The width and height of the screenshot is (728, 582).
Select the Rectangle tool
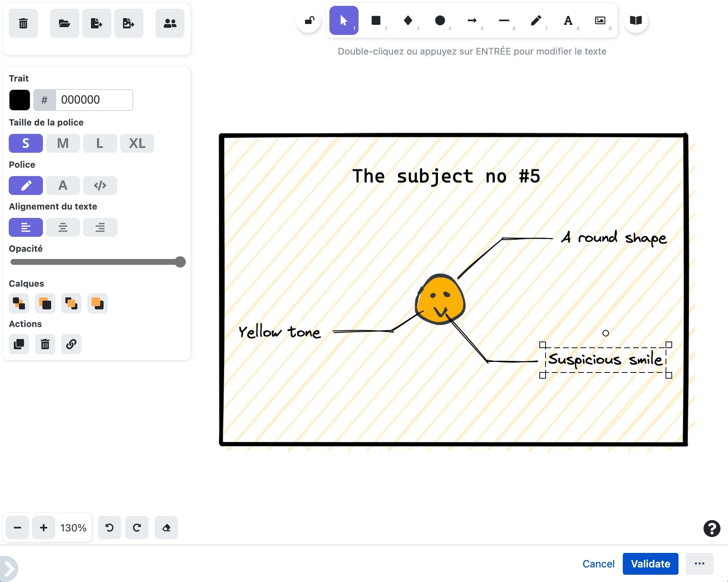[376, 20]
